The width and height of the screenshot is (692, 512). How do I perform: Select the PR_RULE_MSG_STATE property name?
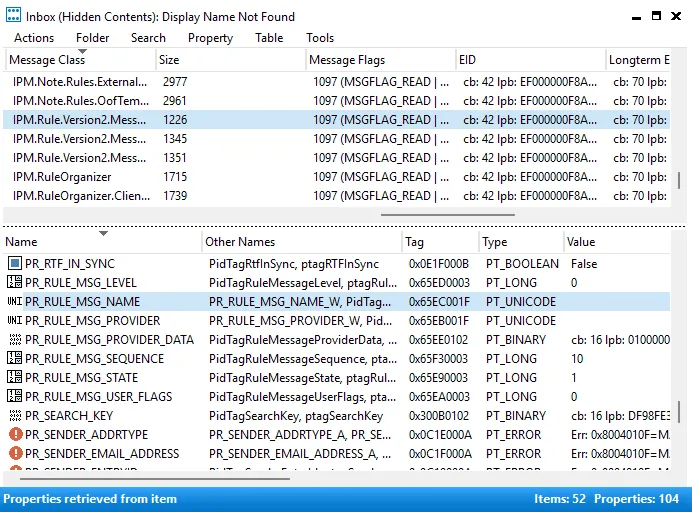pyautogui.click(x=82, y=377)
